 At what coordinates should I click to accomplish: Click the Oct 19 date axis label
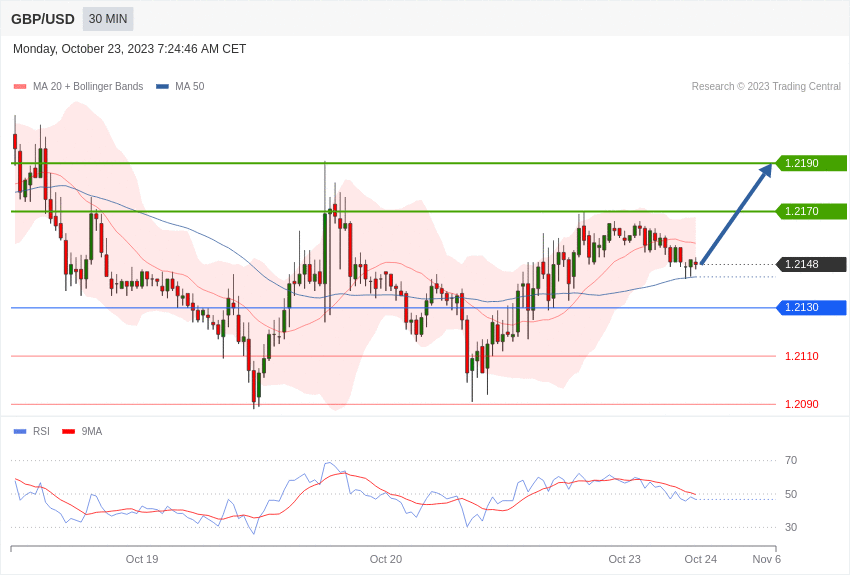click(x=142, y=559)
